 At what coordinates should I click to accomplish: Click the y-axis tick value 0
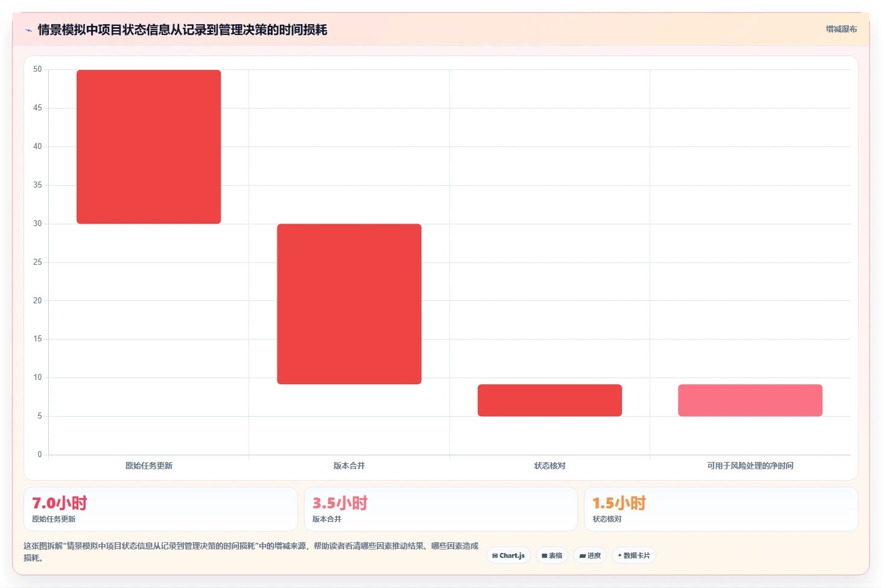click(40, 454)
